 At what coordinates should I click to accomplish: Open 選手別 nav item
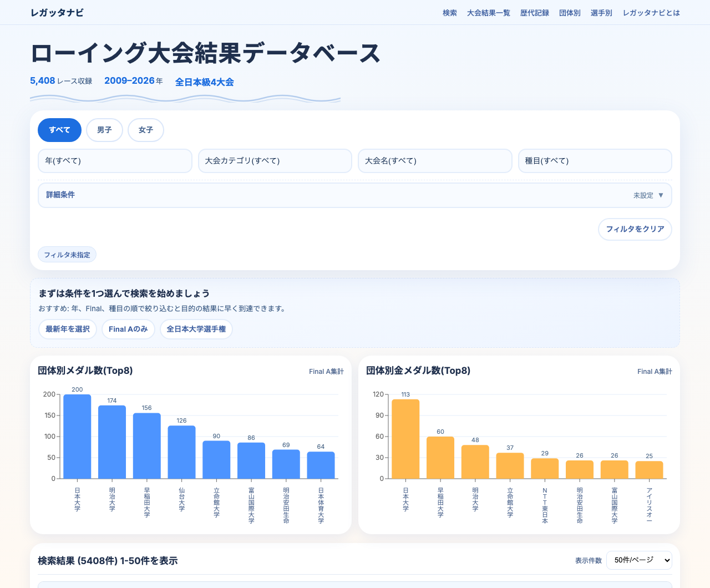pos(601,13)
